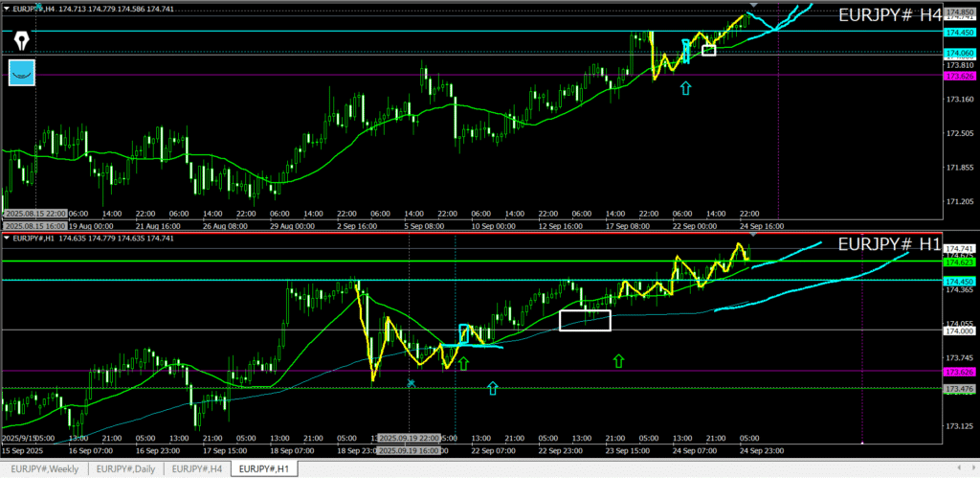Expand the EURJPY# H1 chart title arrow
The image size is (980, 478).
point(8,238)
